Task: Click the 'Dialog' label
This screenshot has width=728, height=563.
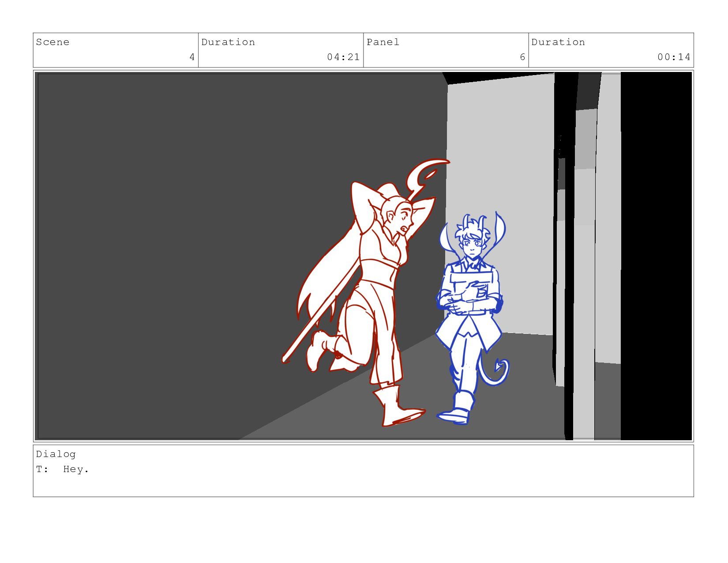Action: point(56,454)
